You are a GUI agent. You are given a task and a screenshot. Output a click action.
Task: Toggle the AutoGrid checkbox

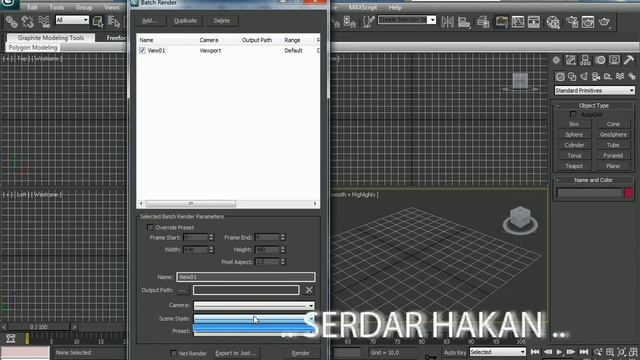click(573, 114)
